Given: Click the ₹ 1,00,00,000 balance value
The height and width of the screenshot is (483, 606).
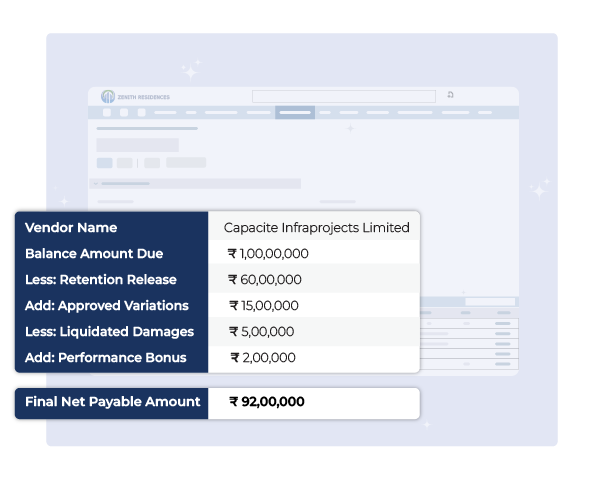Looking at the screenshot, I should (x=268, y=254).
